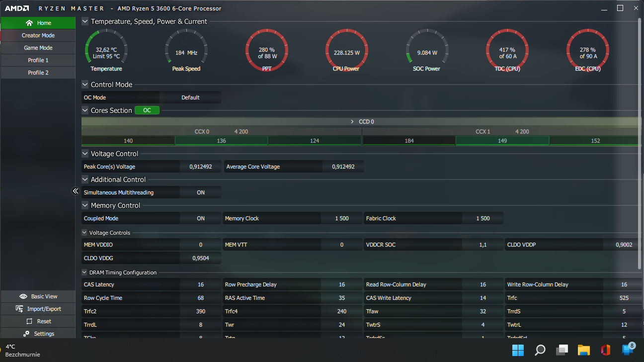
Task: Click the MEM VDDIO value
Action: pos(201,245)
